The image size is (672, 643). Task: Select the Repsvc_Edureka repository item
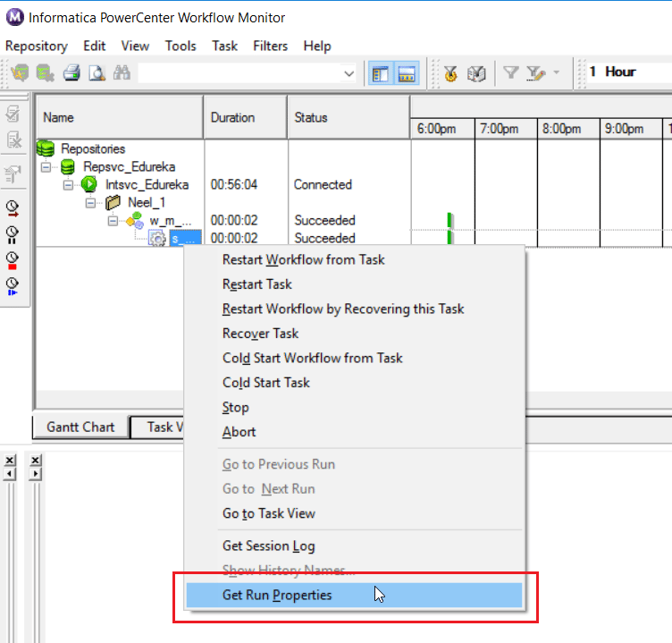129,166
